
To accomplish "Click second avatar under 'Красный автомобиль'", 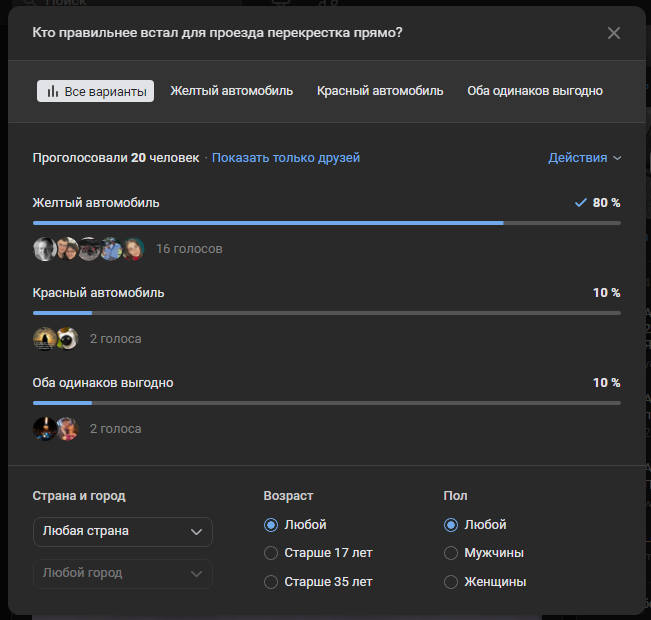I will (x=68, y=339).
